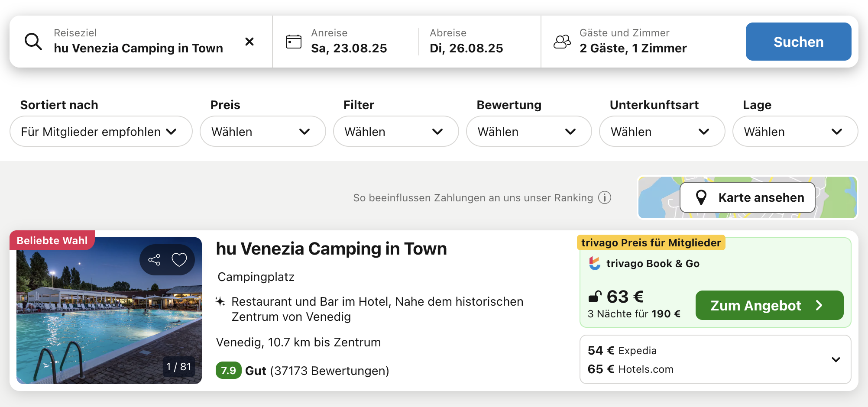
Task: Click the trivago Book & Go logo icon
Action: point(595,263)
